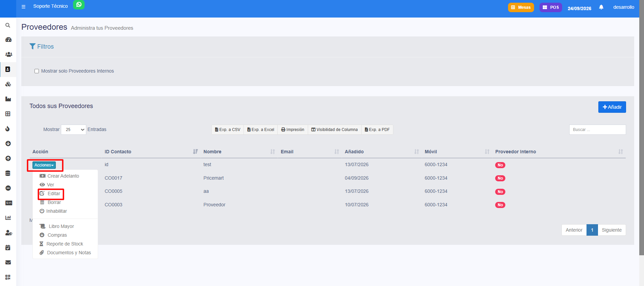Go to Siguiente page
Image resolution: width=644 pixels, height=286 pixels.
click(612, 230)
